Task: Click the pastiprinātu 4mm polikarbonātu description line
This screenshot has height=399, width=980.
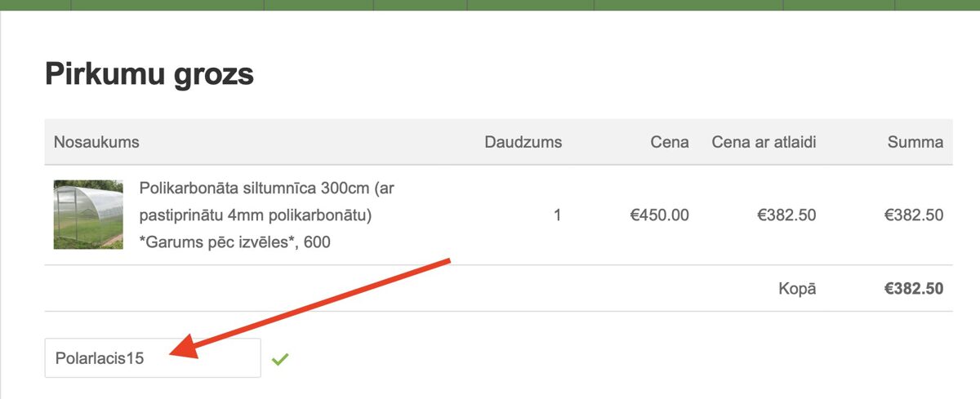Action: click(256, 215)
